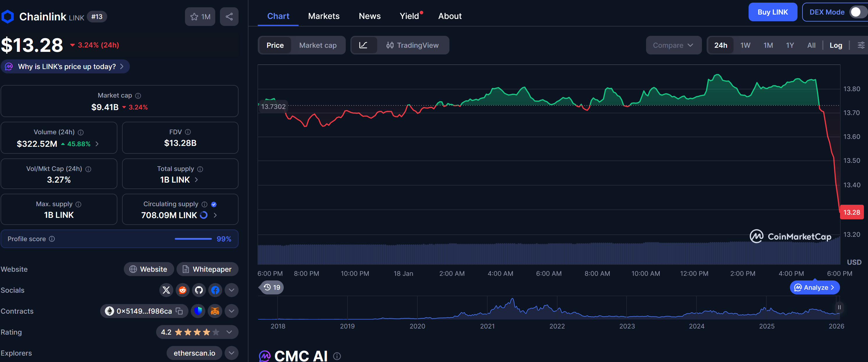Screen dimensions: 868x362
Task: Open the News tab
Action: point(369,16)
